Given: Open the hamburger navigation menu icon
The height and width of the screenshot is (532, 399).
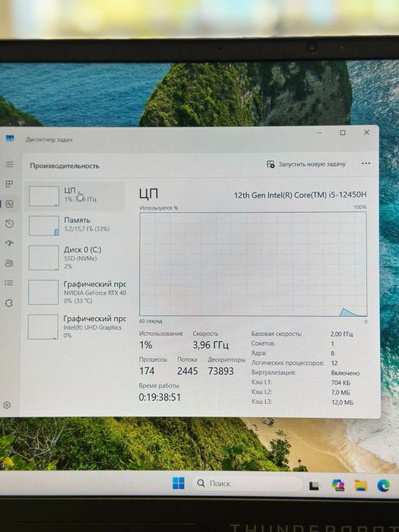Looking at the screenshot, I should coord(10,165).
